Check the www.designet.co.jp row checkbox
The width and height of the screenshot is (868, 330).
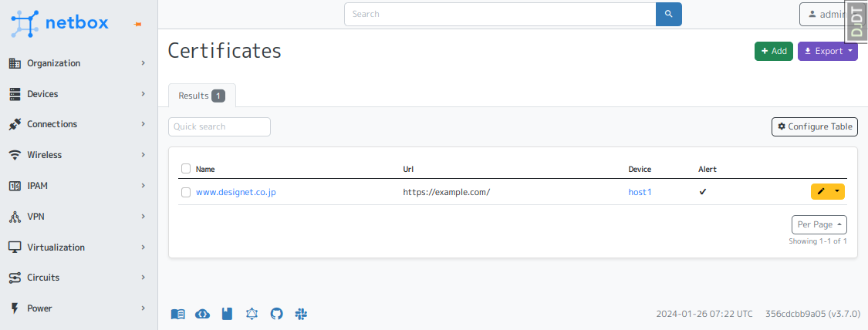point(186,192)
